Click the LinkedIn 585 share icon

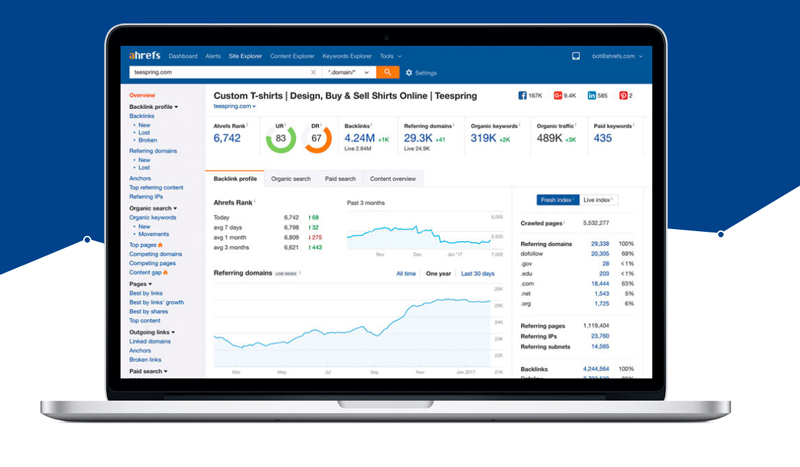[x=591, y=95]
